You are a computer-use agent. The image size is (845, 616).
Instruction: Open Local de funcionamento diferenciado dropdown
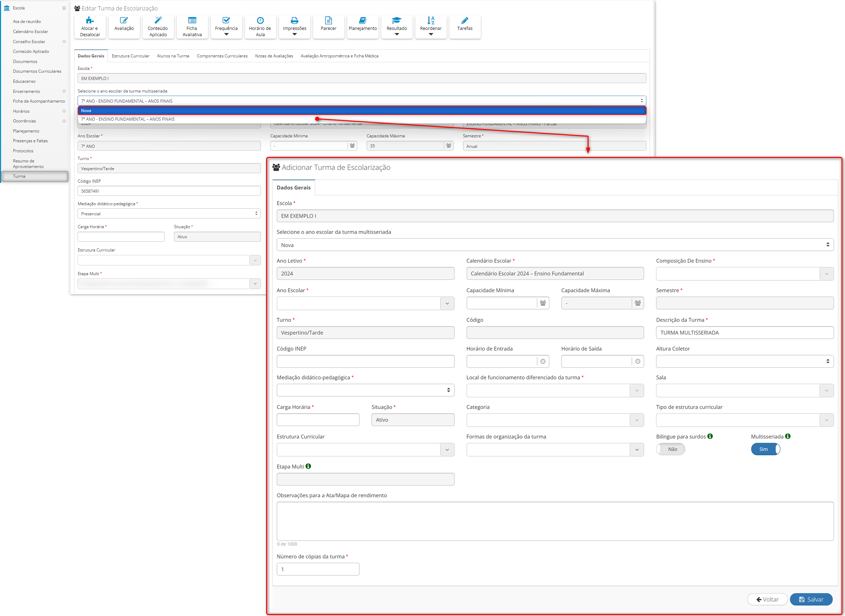coord(555,390)
